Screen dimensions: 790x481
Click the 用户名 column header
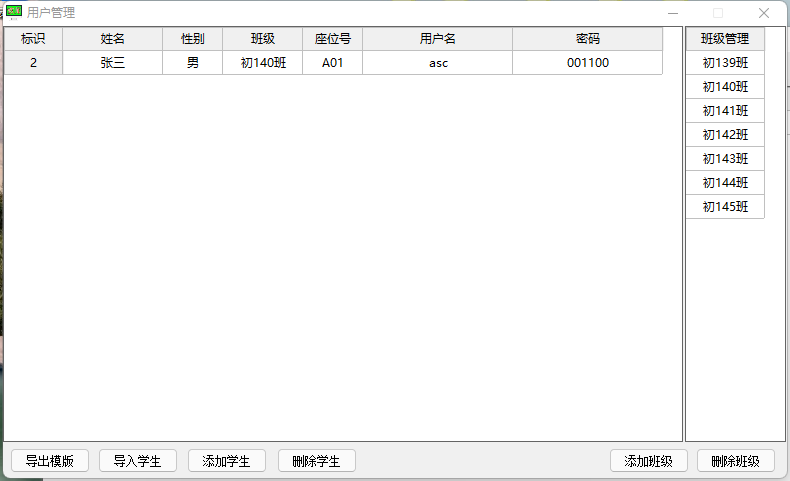[x=437, y=39]
